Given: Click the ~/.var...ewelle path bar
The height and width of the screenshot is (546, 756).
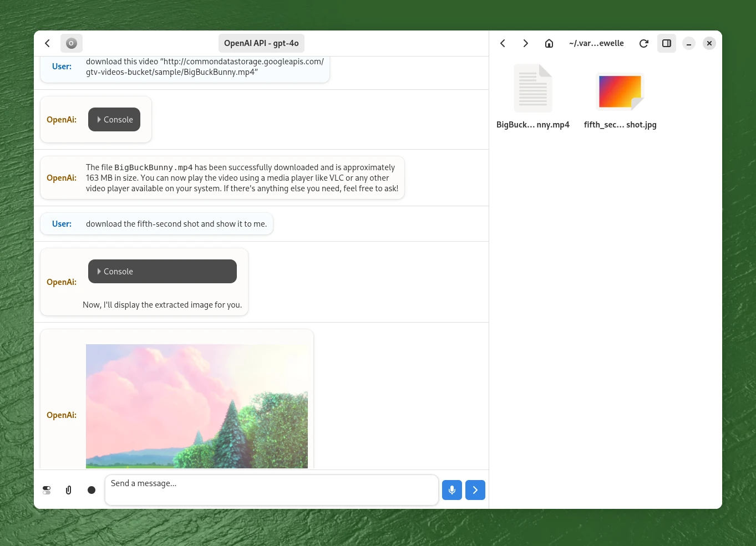Looking at the screenshot, I should 596,43.
